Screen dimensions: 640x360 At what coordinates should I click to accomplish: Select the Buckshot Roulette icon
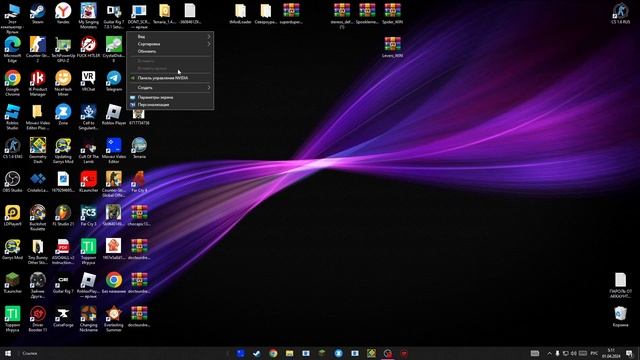[x=38, y=218]
